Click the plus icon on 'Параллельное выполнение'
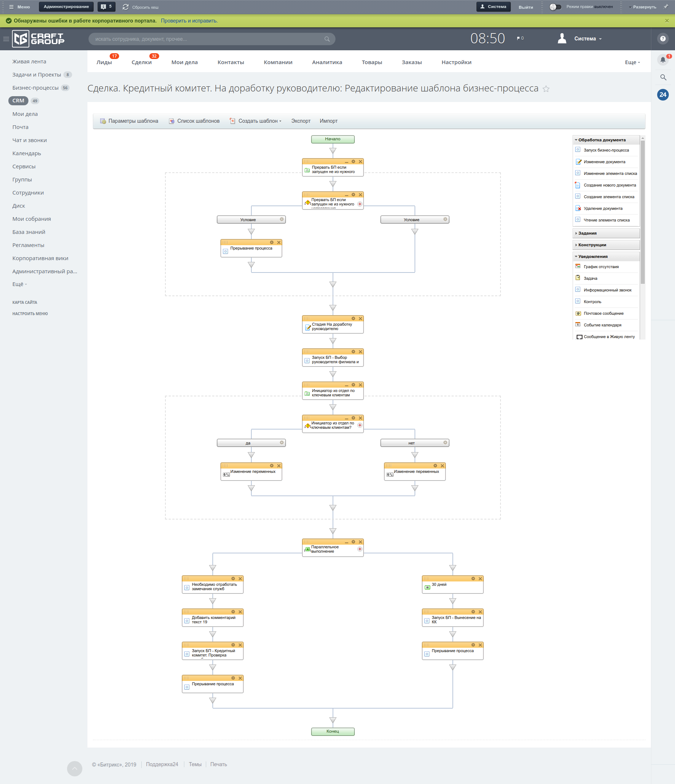Viewport: 675px width, 784px height. coord(360,549)
